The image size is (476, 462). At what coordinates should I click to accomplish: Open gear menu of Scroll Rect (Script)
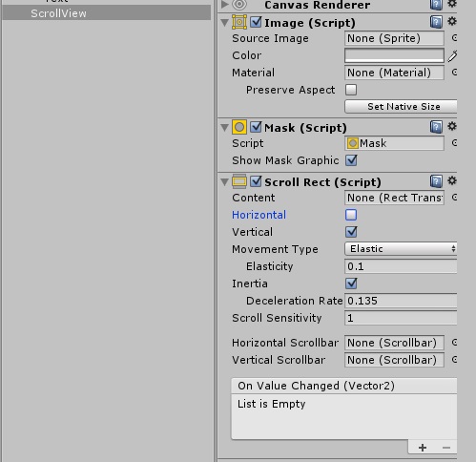coord(452,180)
